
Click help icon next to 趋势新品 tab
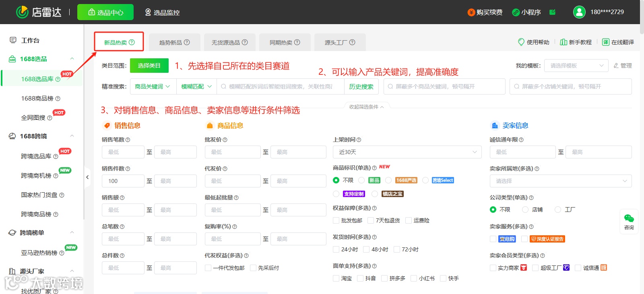tap(187, 42)
